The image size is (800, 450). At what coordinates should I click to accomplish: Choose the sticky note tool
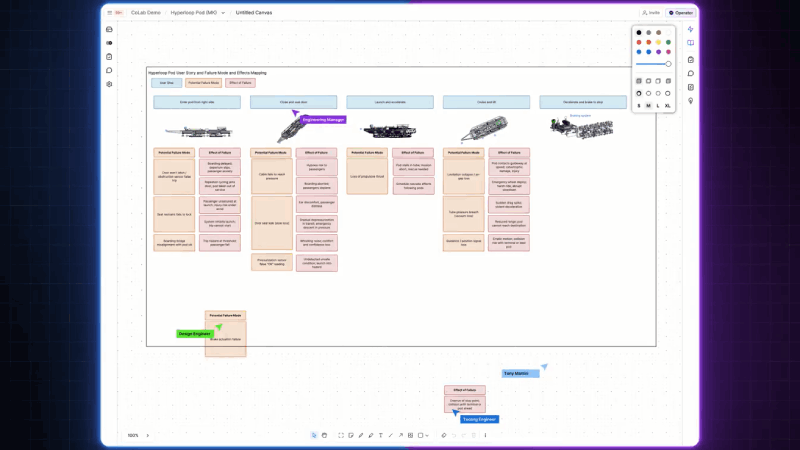(351, 435)
